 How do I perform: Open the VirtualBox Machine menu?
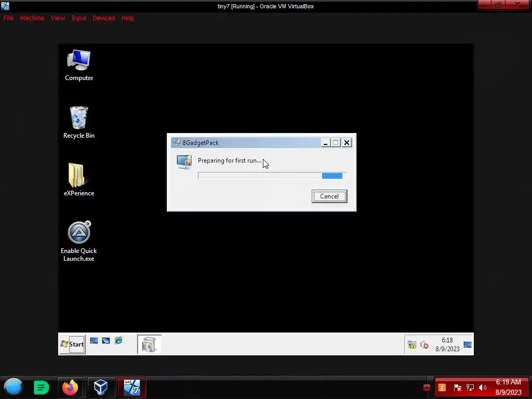click(x=32, y=18)
